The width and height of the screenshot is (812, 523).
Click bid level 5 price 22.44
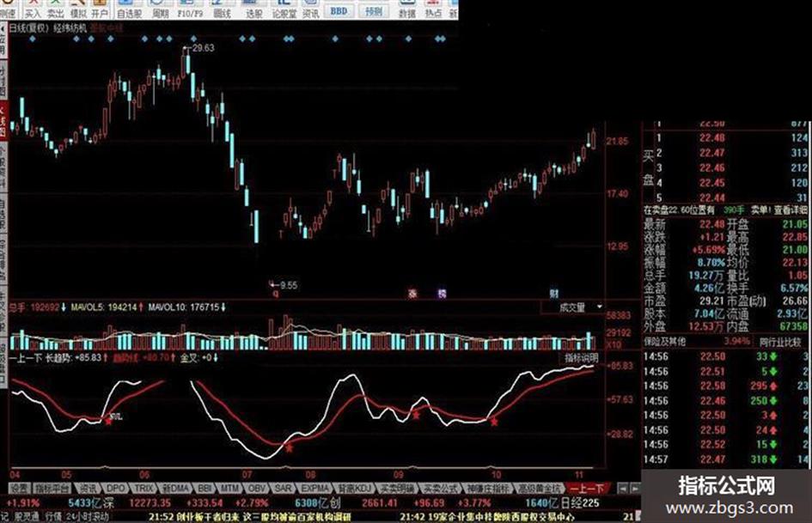[x=712, y=198]
